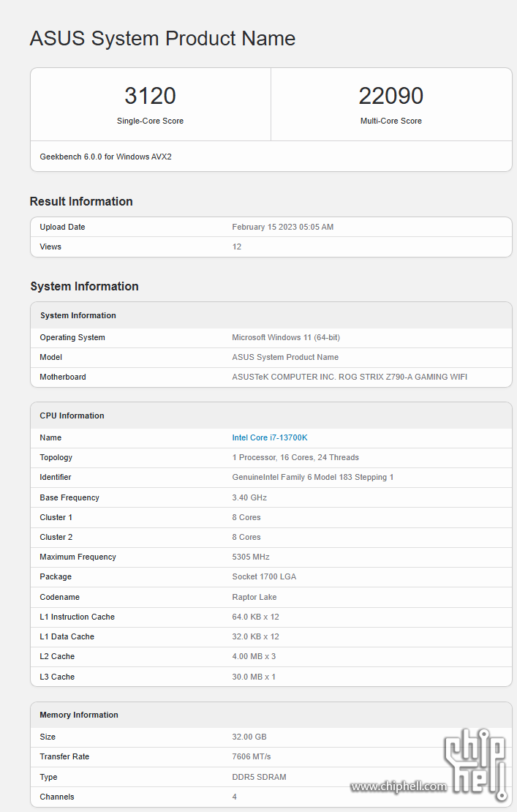Image resolution: width=517 pixels, height=812 pixels.
Task: Select the ASUS System Product Name page title
Action: (162, 38)
